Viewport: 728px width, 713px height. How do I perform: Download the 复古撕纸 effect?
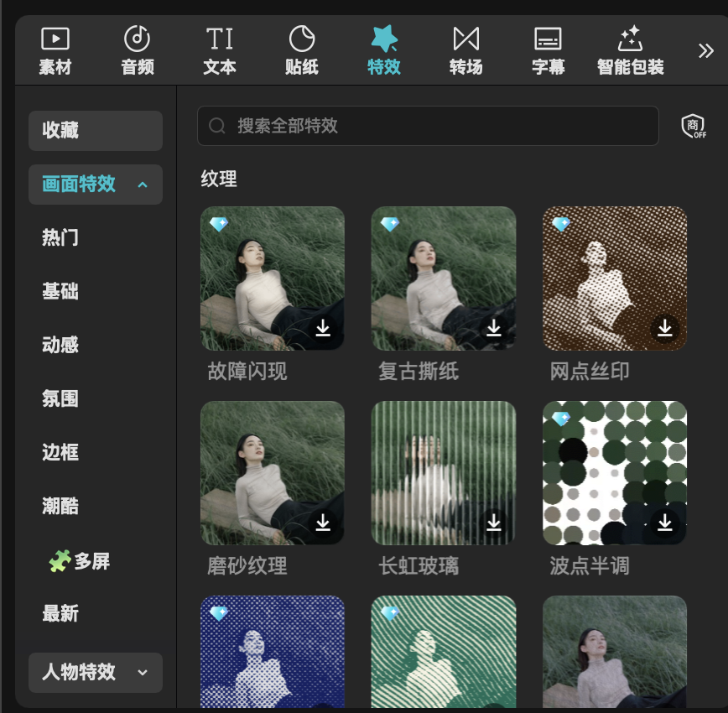click(x=494, y=328)
